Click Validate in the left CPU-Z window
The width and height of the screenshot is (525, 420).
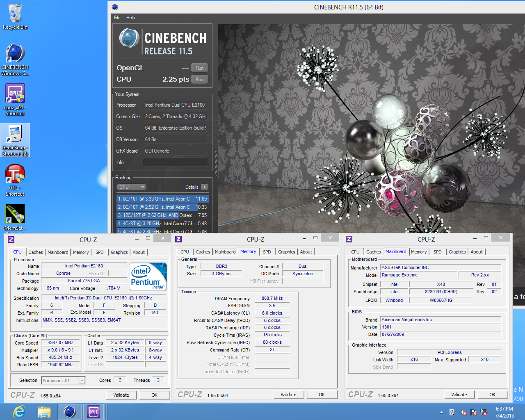pyautogui.click(x=121, y=395)
